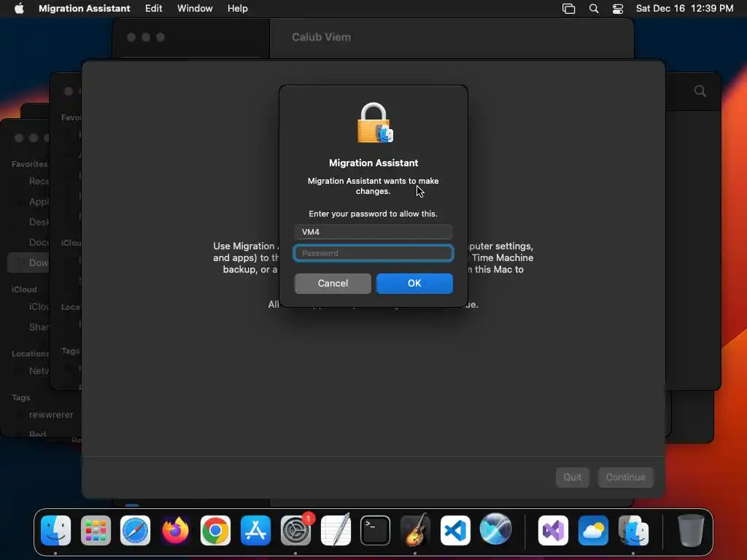Focus the Password field
The image size is (747, 560).
coord(373,253)
